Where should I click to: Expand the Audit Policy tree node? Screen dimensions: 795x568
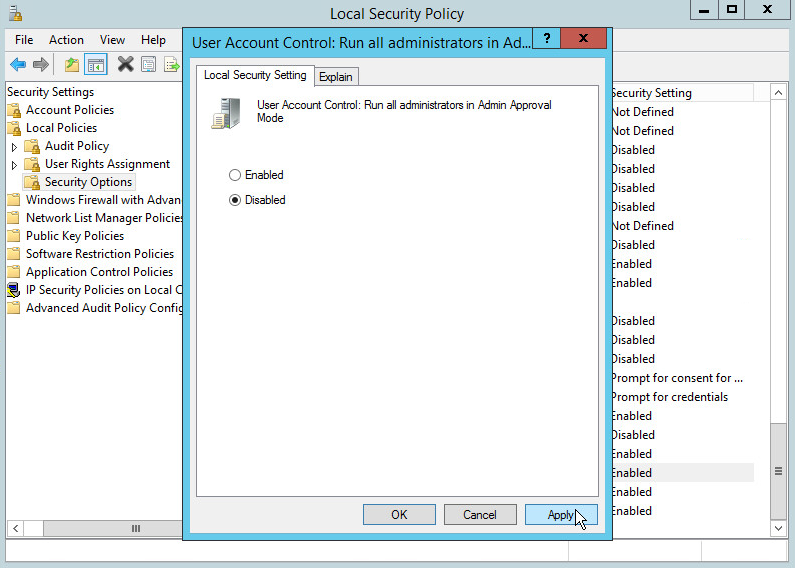point(14,146)
